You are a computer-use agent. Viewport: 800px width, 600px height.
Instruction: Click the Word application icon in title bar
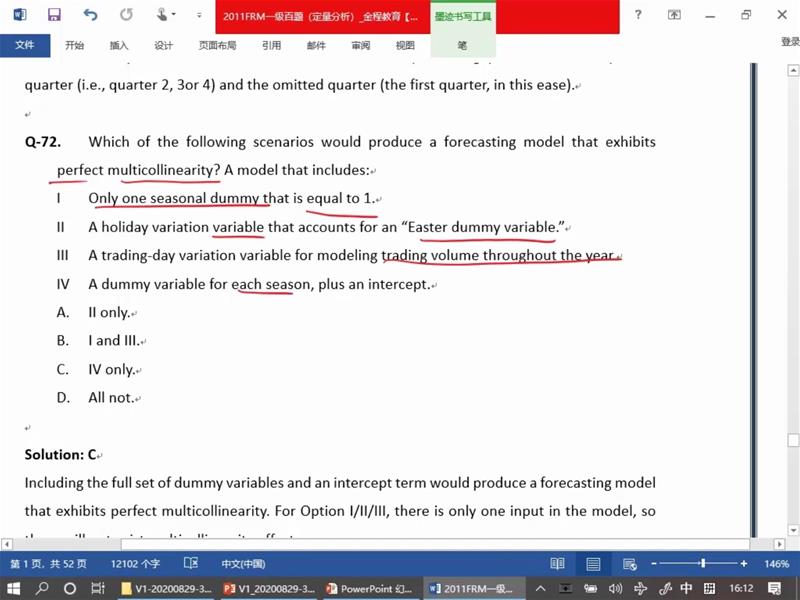(19, 14)
